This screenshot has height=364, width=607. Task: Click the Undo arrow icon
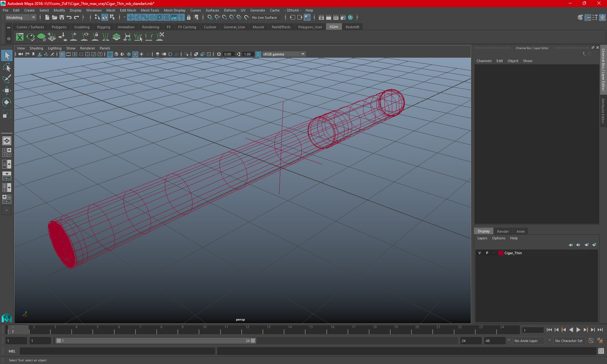pos(69,17)
